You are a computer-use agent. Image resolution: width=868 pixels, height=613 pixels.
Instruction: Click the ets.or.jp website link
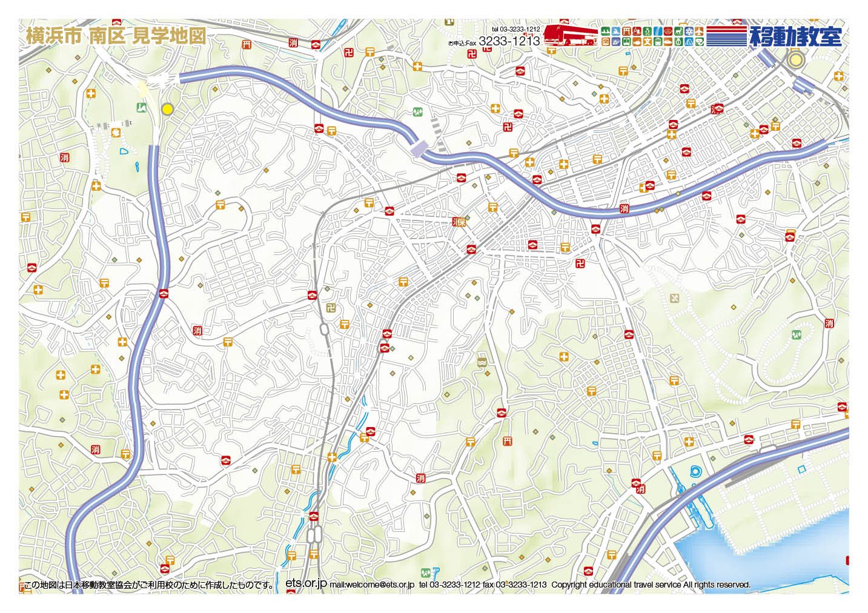[x=306, y=582]
